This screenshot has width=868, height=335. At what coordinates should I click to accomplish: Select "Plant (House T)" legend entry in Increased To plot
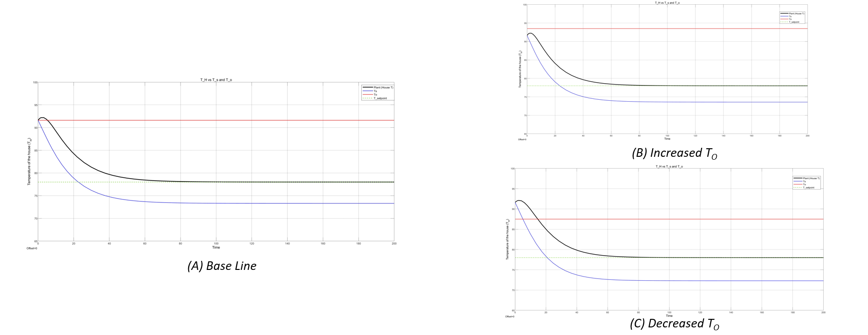pos(797,13)
